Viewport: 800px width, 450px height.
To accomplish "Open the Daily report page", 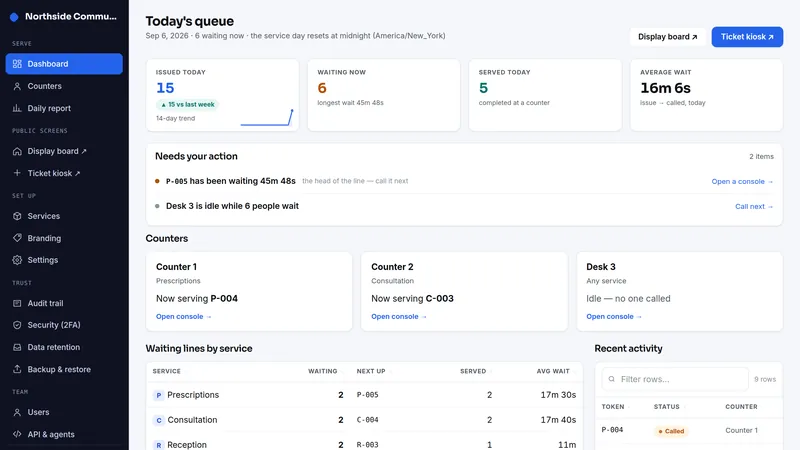I will (64, 108).
